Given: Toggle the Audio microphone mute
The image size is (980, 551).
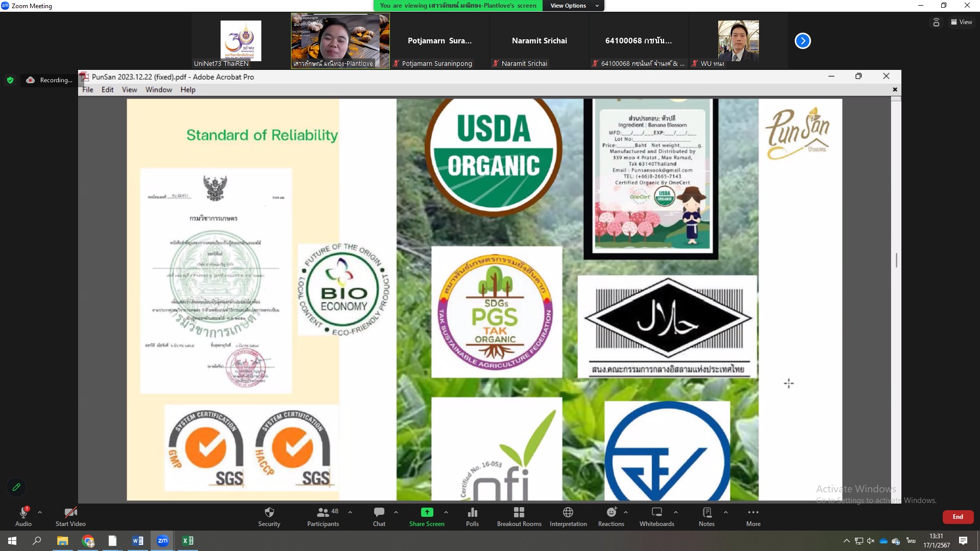Looking at the screenshot, I should pyautogui.click(x=23, y=513).
